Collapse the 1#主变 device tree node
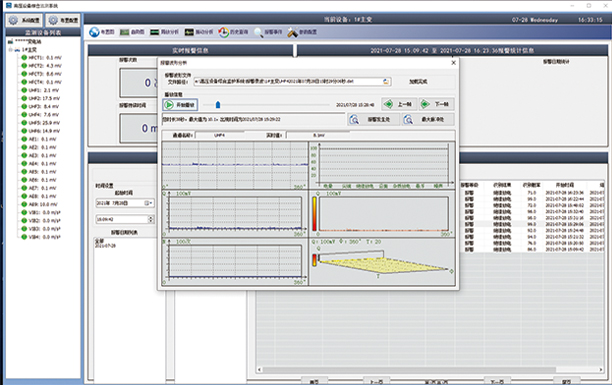 click(x=11, y=50)
